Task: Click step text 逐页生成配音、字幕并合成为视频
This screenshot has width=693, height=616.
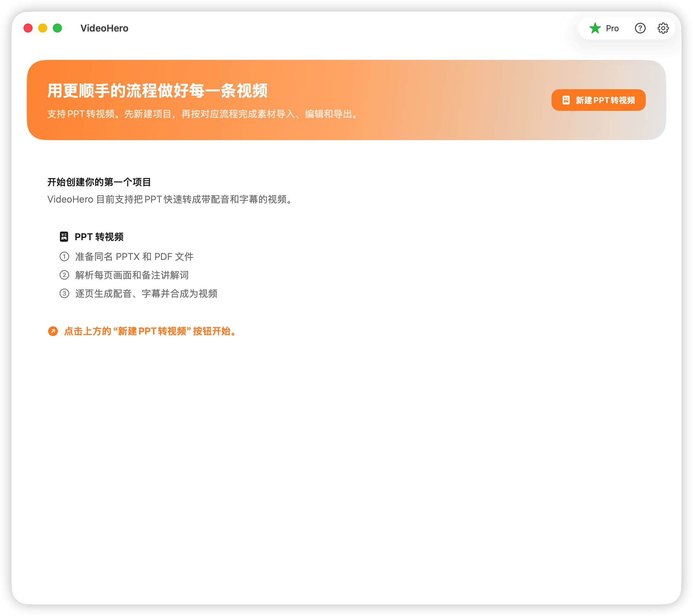Action: tap(146, 293)
